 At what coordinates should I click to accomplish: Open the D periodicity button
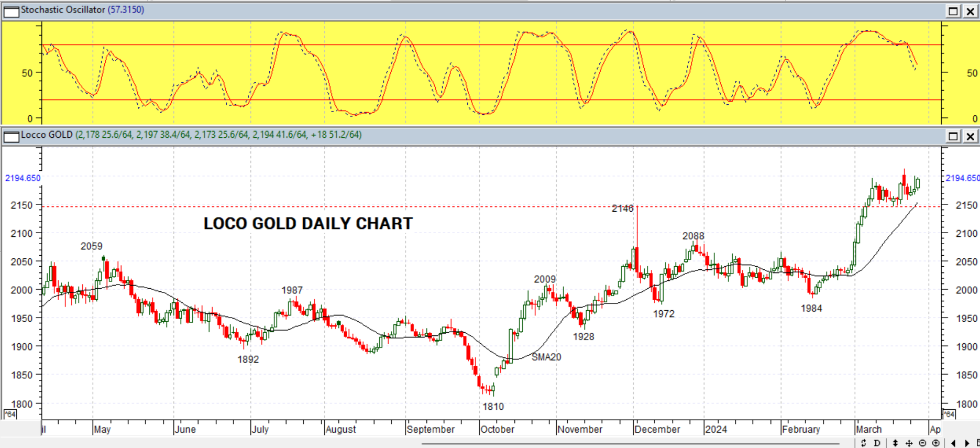[x=877, y=443]
